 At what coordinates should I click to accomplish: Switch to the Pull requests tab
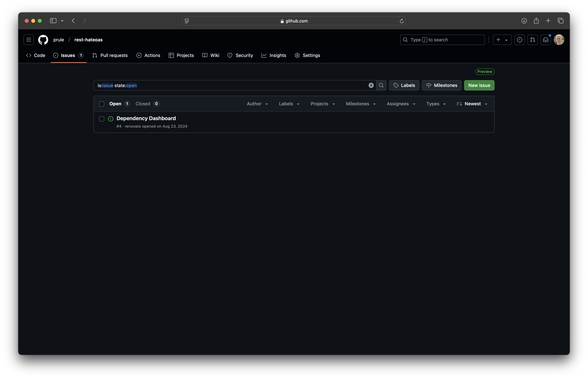(110, 55)
